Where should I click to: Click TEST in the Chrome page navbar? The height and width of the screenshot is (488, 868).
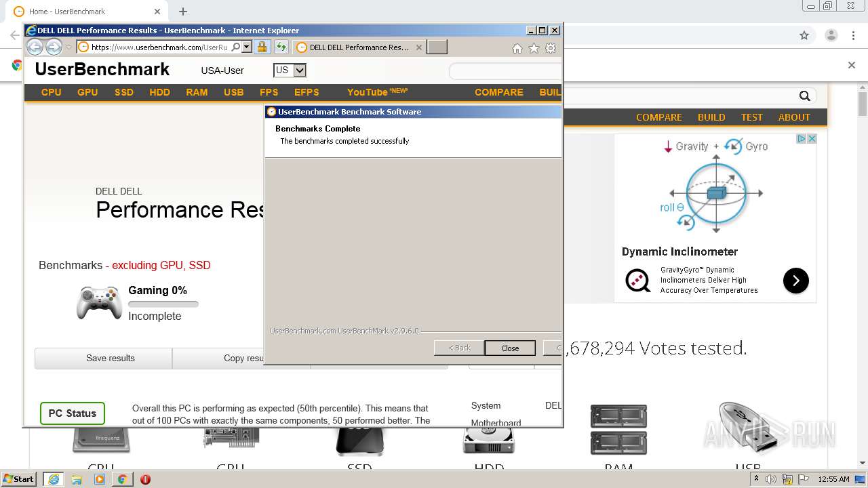(x=751, y=117)
